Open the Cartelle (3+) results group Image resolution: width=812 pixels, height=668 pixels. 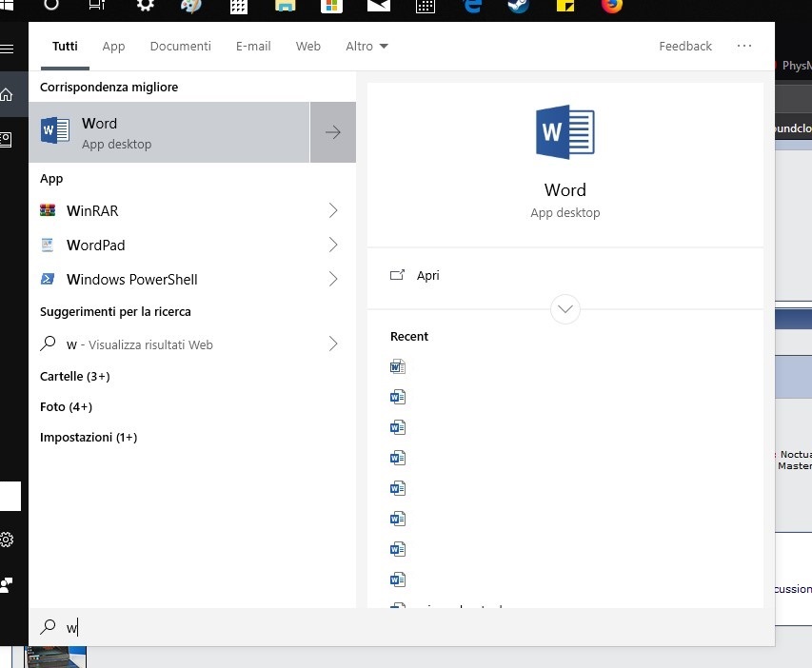click(x=75, y=376)
